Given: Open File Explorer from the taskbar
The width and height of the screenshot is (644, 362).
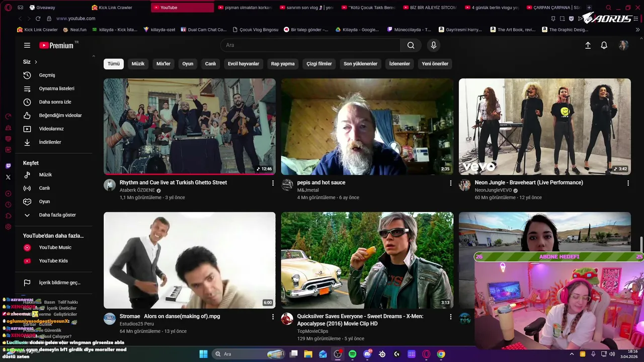Looking at the screenshot, I should tap(308, 354).
